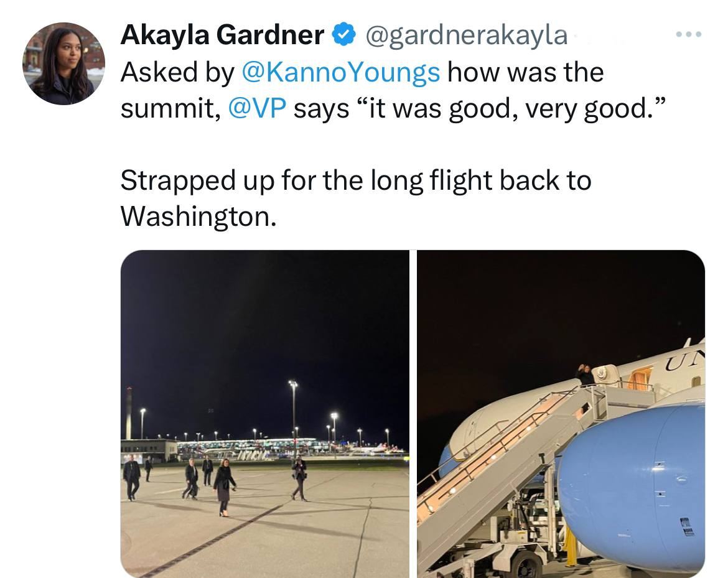Open the three-dot more options menu
728x578 pixels.
[689, 34]
